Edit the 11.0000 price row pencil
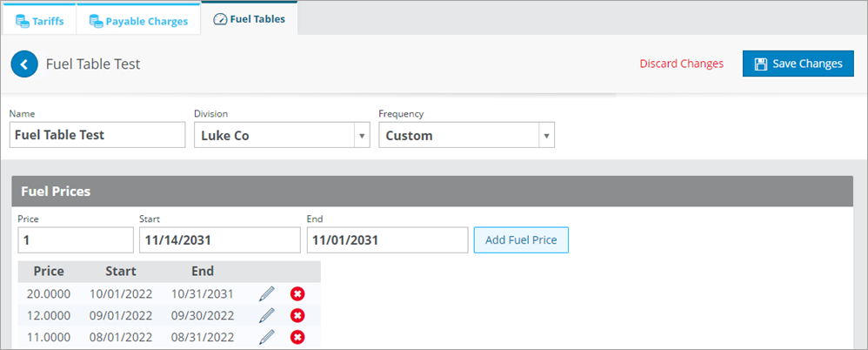The image size is (868, 350). point(267,337)
